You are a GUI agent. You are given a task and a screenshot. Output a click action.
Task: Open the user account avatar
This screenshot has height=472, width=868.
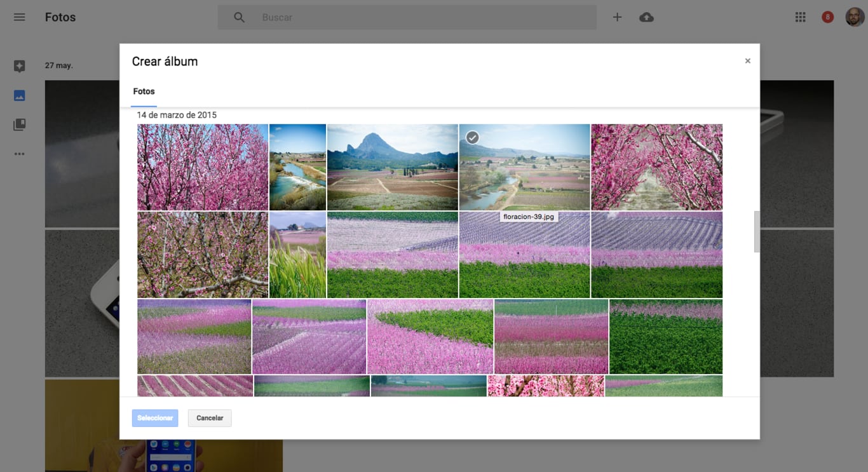[854, 17]
